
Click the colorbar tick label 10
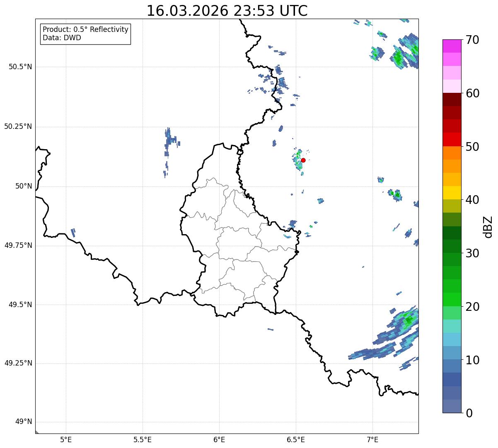coord(472,360)
